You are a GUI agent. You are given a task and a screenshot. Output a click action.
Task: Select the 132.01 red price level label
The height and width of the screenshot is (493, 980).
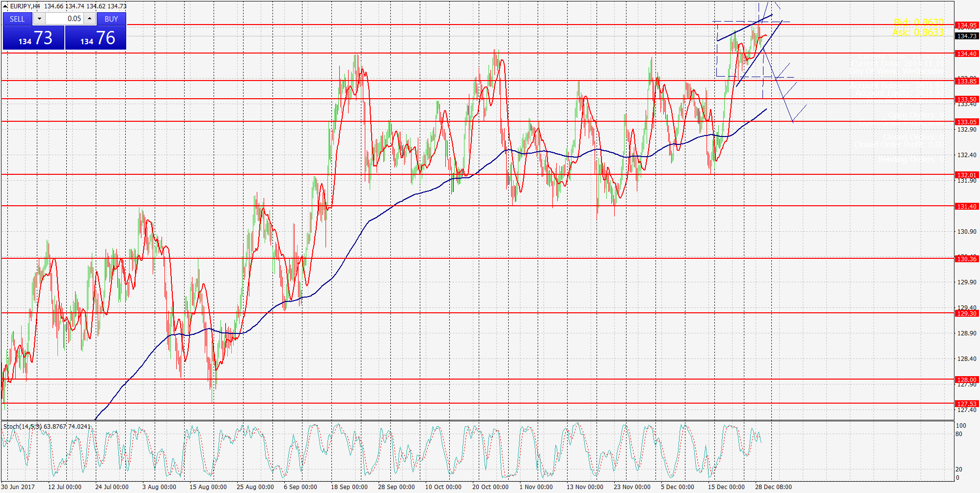pyautogui.click(x=967, y=175)
